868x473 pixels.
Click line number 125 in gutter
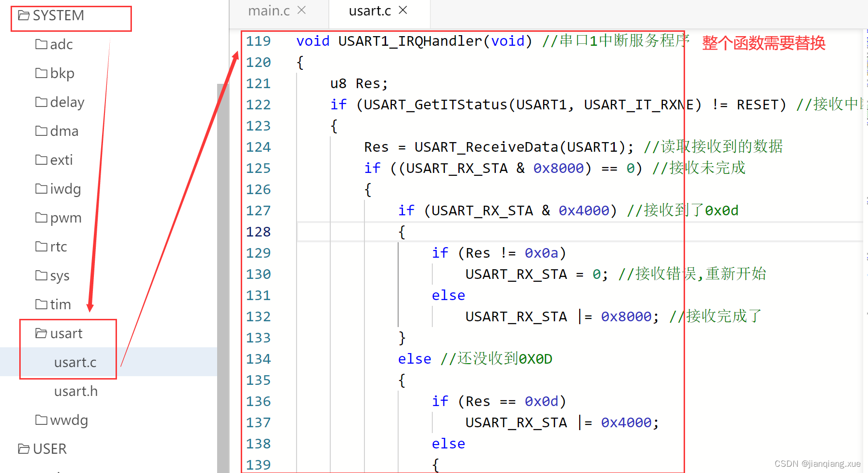point(259,169)
